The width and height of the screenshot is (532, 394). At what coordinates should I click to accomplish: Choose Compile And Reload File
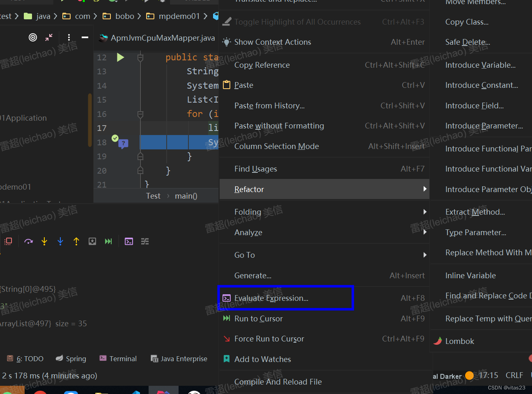click(324, 382)
